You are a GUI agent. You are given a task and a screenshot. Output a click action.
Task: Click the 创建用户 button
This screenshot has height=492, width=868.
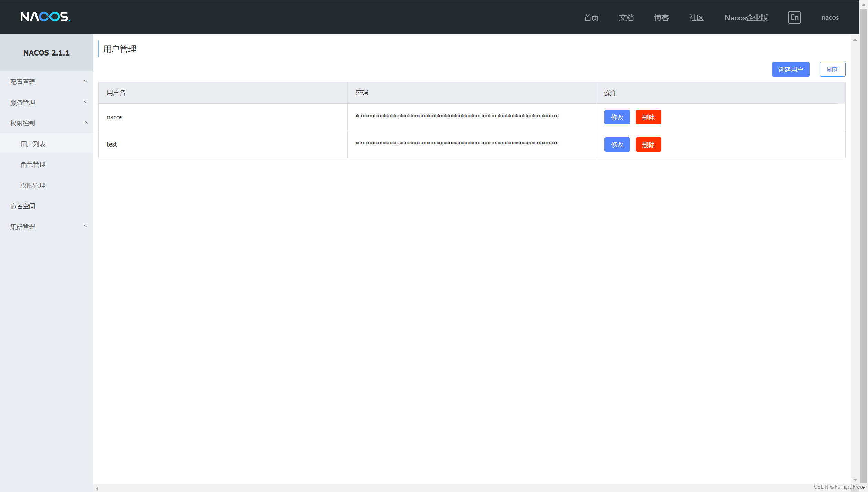tap(790, 69)
